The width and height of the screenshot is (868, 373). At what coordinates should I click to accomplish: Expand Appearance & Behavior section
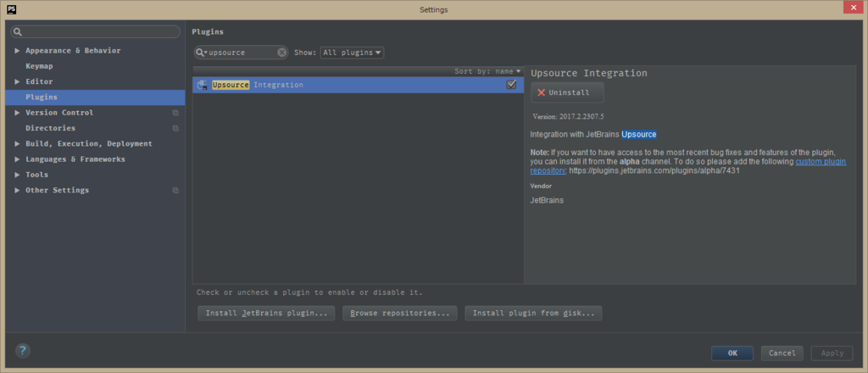[17, 51]
